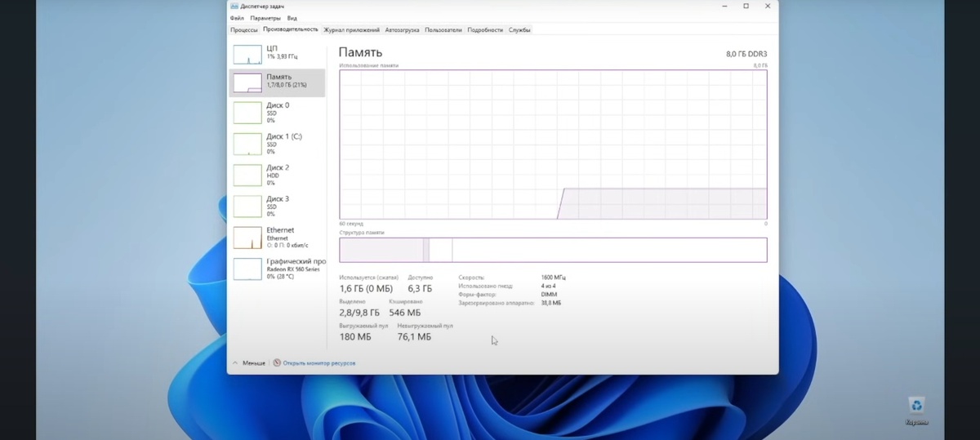The height and width of the screenshot is (440, 980).
Task: Click the Память heading
Action: tap(360, 53)
